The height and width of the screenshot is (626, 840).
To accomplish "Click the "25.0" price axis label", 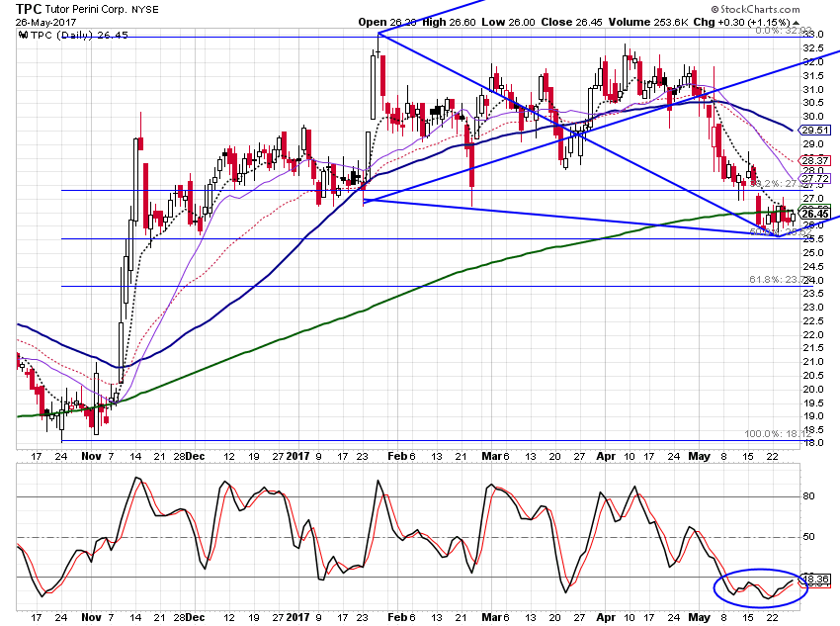I will pyautogui.click(x=812, y=253).
